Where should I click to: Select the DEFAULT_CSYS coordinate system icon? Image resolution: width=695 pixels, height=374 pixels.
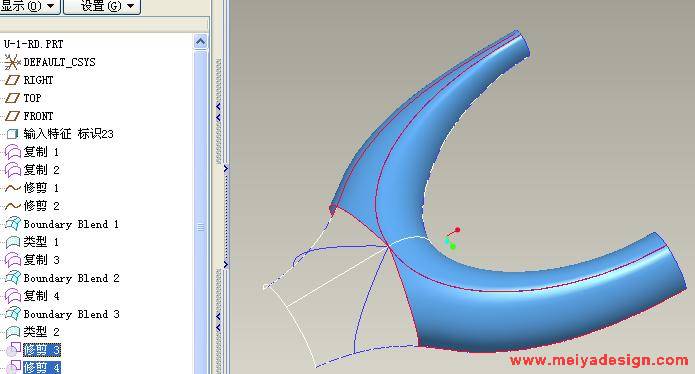coord(12,62)
